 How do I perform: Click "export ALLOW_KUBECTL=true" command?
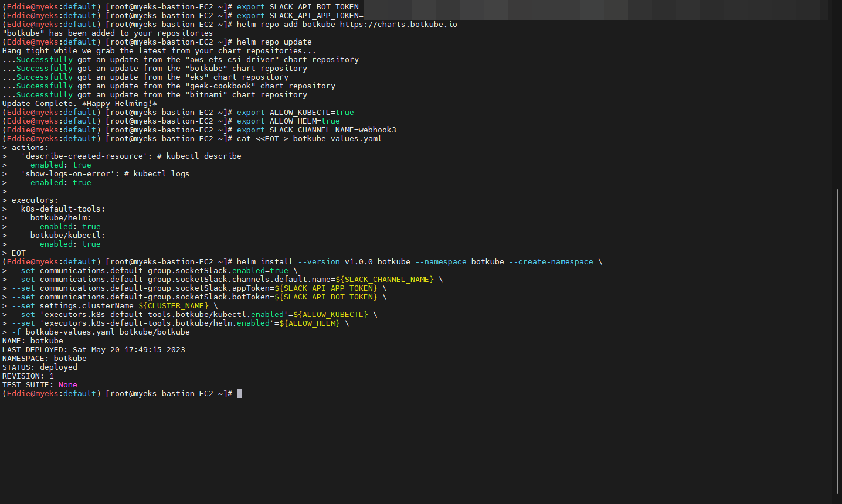click(x=296, y=113)
